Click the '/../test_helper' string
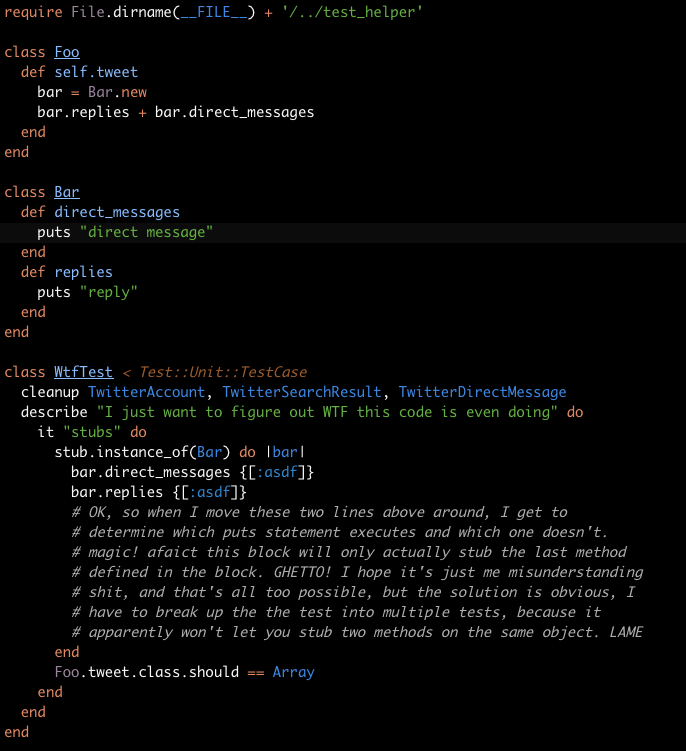 pos(352,11)
